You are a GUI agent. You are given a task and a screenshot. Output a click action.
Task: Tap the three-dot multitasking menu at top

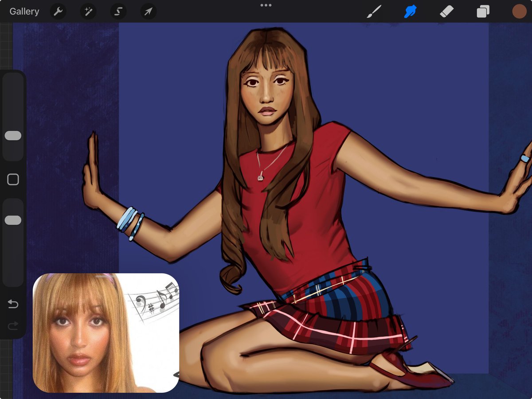click(266, 5)
